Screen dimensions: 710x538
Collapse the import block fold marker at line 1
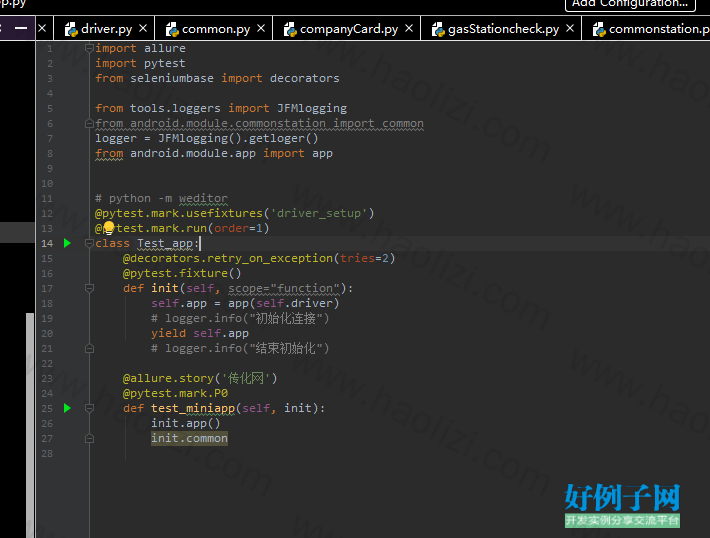89,48
